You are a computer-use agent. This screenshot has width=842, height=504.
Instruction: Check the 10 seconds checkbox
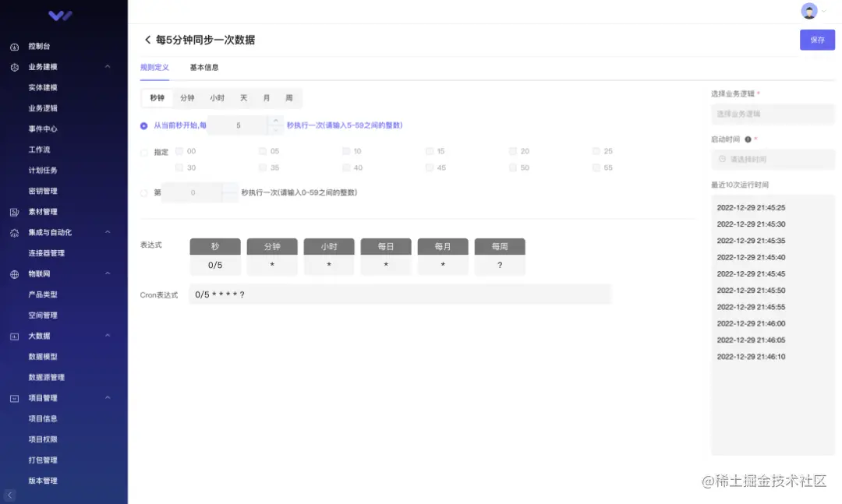click(346, 151)
